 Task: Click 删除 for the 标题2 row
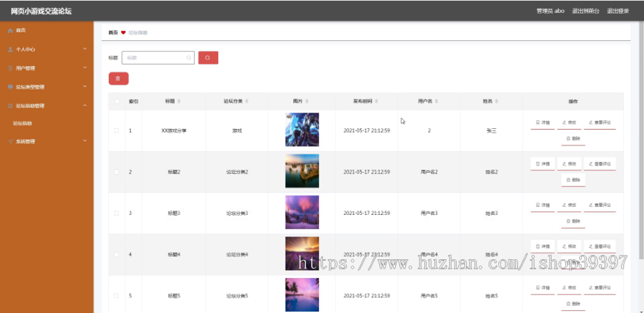[x=573, y=180]
